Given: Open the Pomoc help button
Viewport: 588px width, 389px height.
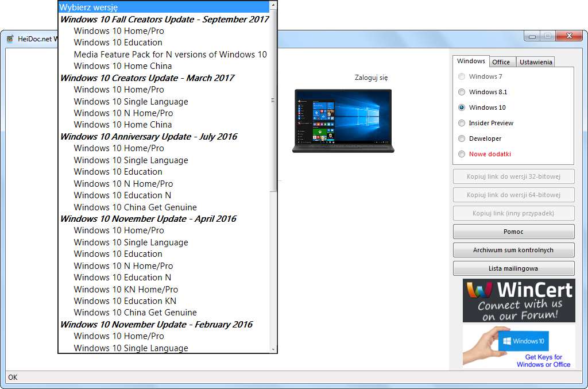Looking at the screenshot, I should (x=513, y=232).
